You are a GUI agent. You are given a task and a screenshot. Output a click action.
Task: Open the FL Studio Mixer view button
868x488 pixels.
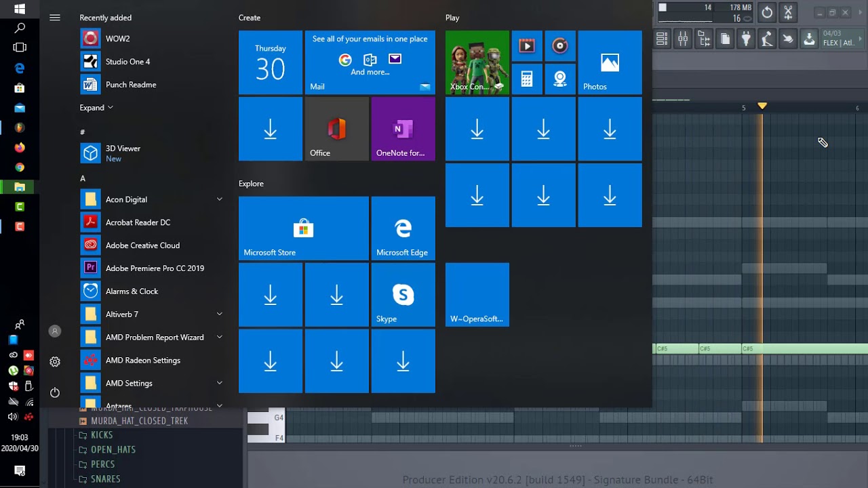point(683,39)
